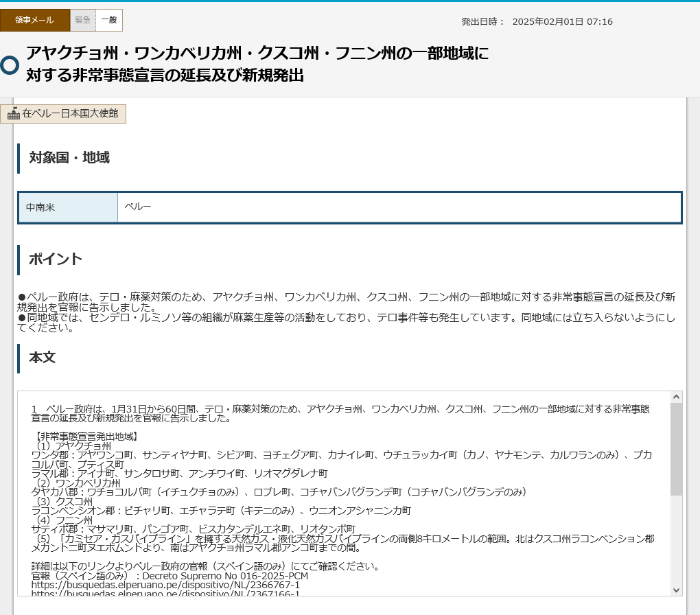This screenshot has height=615, width=700.
Task: Click the 中南米 region cell
Action: pos(68,207)
